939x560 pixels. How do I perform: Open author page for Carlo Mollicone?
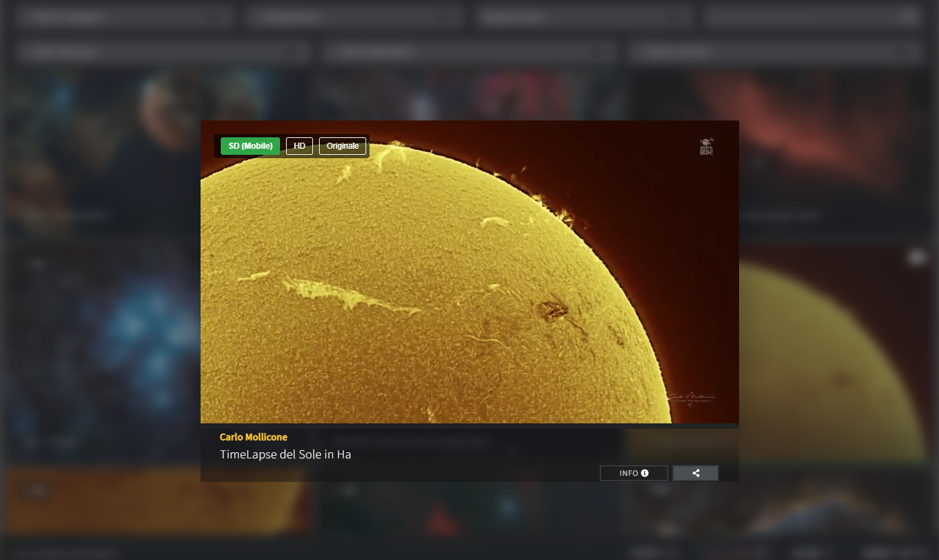253,437
